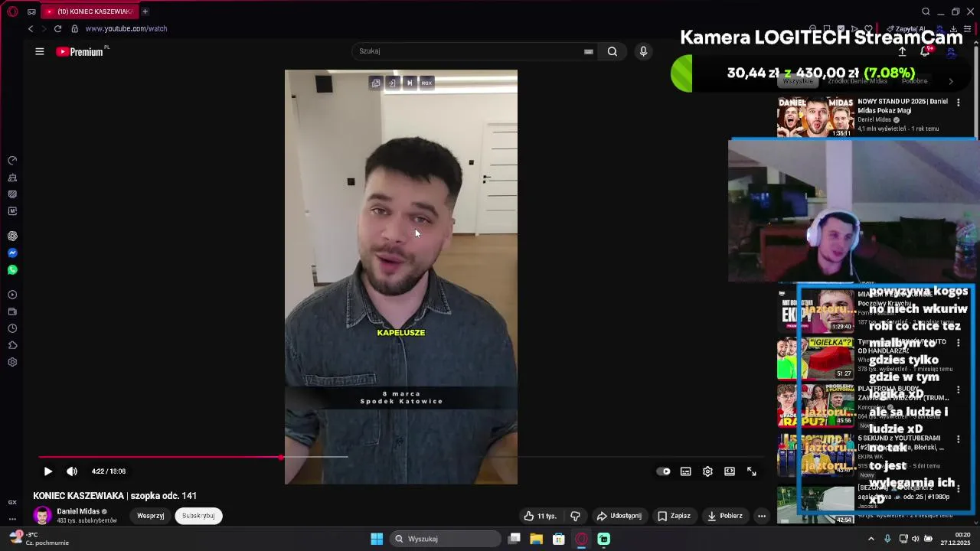Open Messenger in Opera sidebar
980x551 pixels.
[12, 253]
